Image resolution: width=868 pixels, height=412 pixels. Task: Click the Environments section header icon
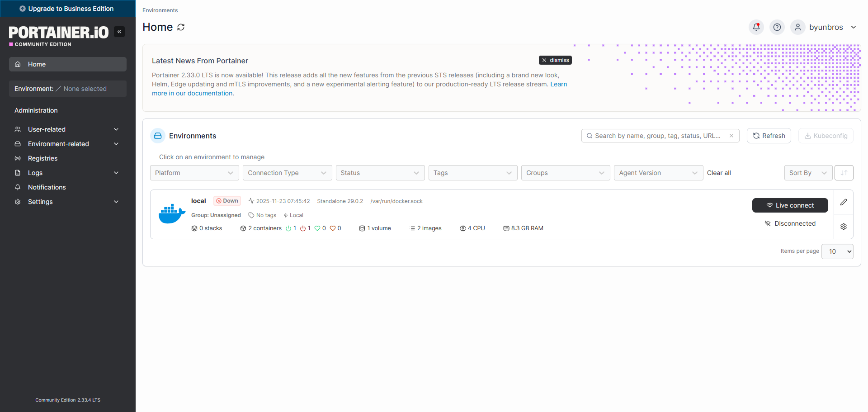(158, 136)
